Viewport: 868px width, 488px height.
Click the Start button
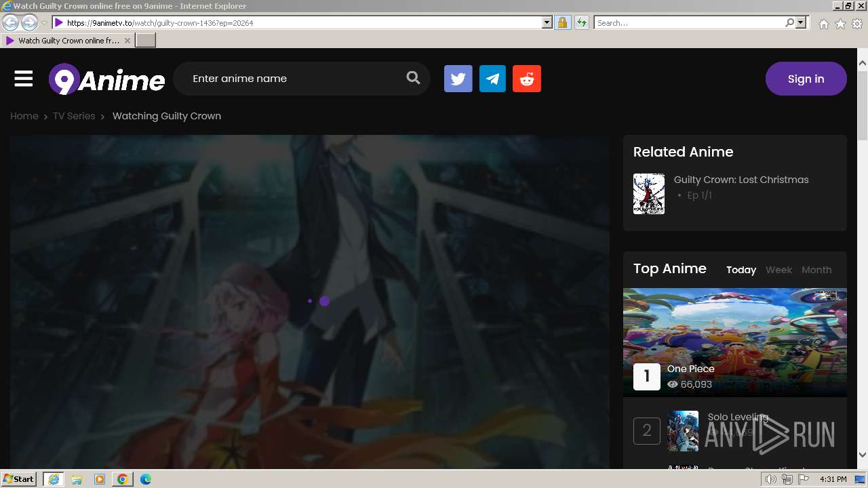click(19, 479)
